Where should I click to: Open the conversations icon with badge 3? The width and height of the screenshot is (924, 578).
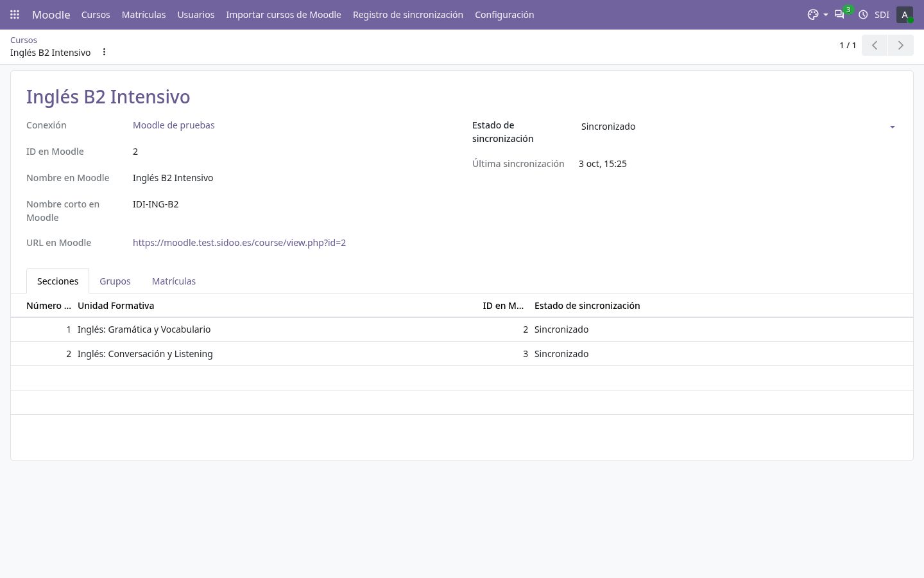pos(839,14)
